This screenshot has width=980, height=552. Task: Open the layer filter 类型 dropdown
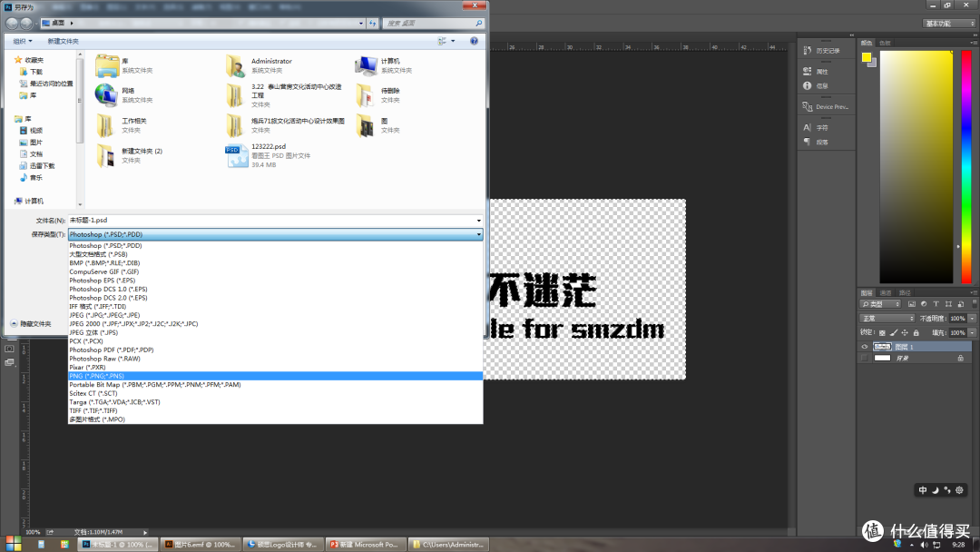pyautogui.click(x=880, y=304)
